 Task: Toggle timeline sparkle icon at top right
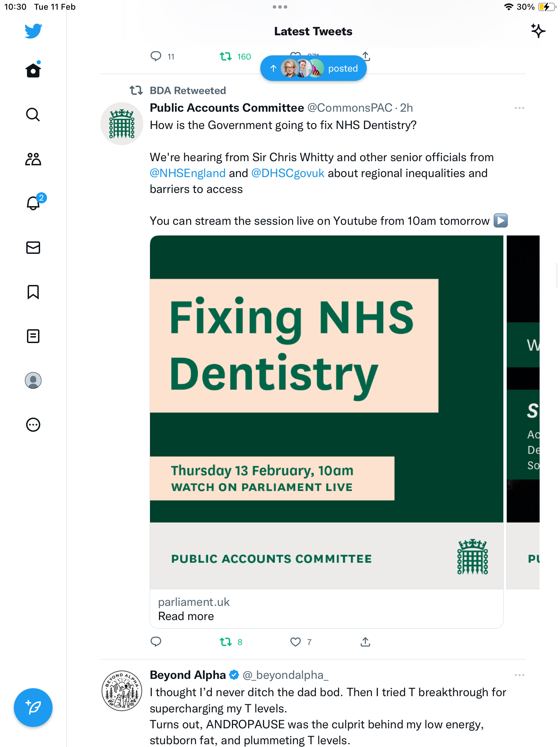538,31
